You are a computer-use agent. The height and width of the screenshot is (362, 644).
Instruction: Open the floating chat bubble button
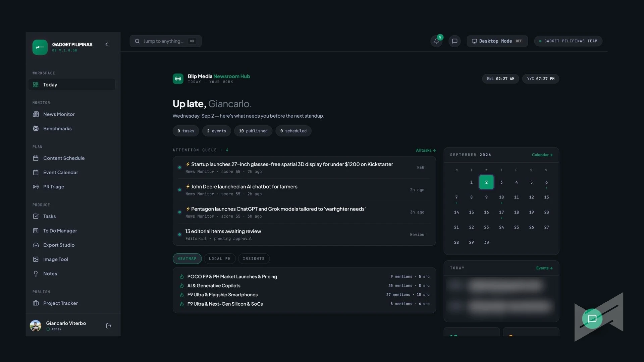[592, 319]
